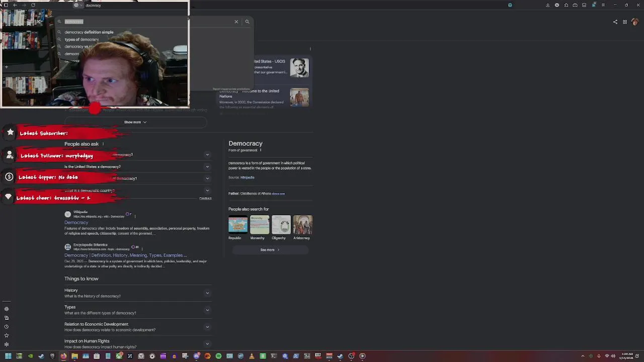Screen dimensions: 644x362
Task: Open the Google account avatar
Action: (635, 22)
